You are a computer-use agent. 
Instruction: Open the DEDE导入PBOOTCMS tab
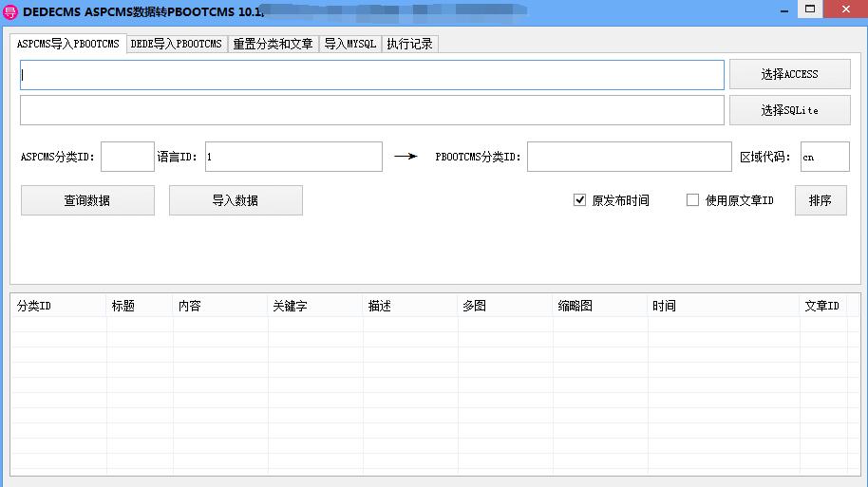pyautogui.click(x=177, y=44)
